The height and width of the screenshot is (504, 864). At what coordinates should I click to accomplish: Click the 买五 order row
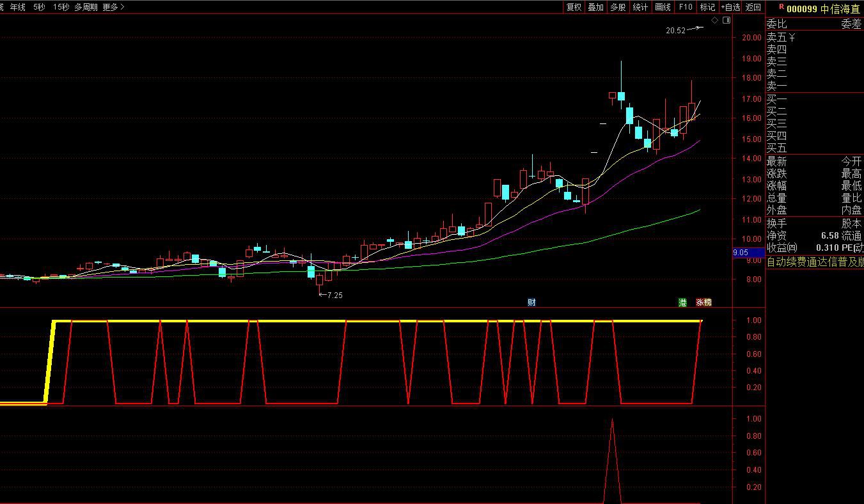[x=815, y=148]
